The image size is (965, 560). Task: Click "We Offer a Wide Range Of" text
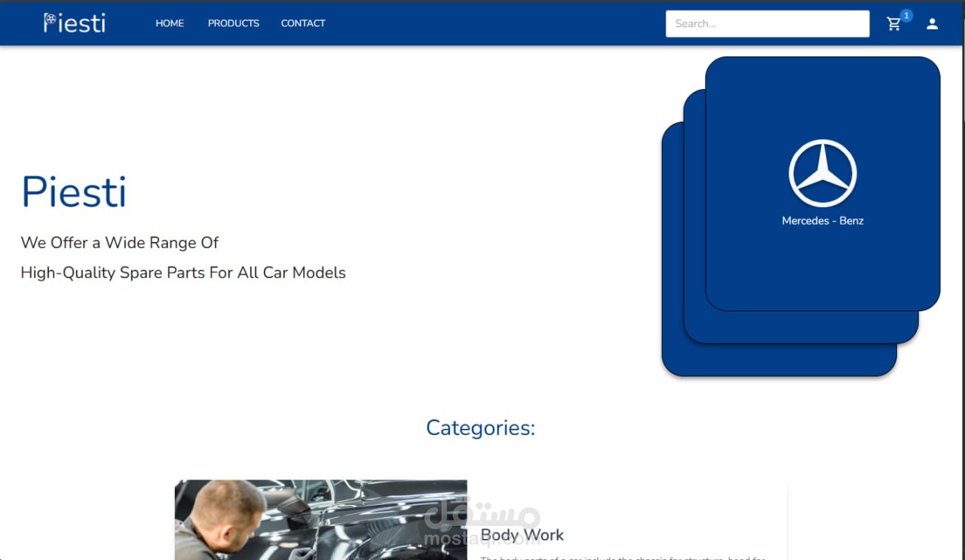click(120, 243)
